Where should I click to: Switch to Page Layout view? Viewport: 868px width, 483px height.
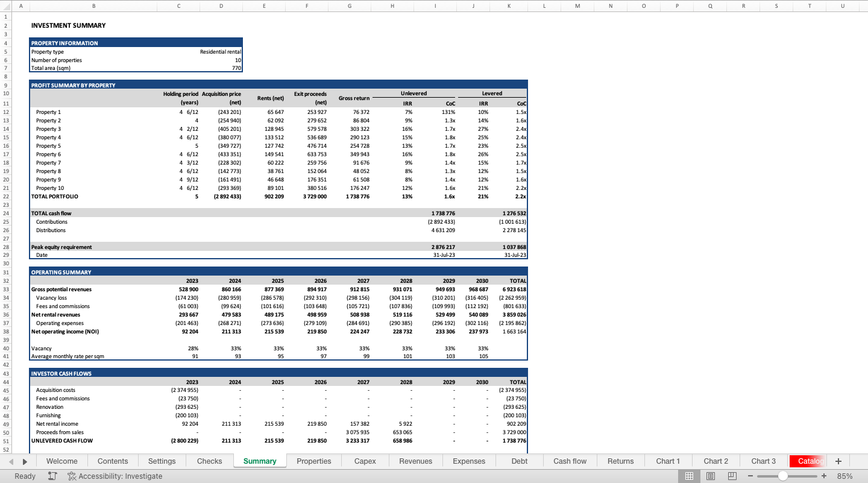711,476
